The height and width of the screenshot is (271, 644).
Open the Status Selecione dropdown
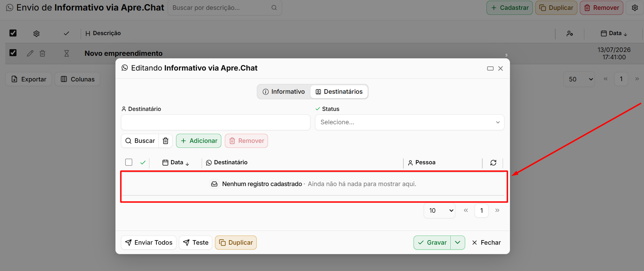pyautogui.click(x=410, y=122)
